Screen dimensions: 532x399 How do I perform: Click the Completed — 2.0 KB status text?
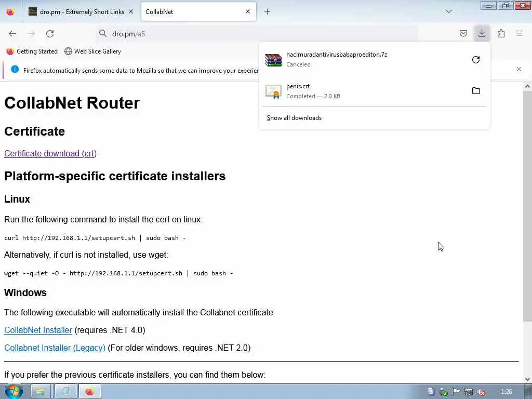[x=313, y=96]
